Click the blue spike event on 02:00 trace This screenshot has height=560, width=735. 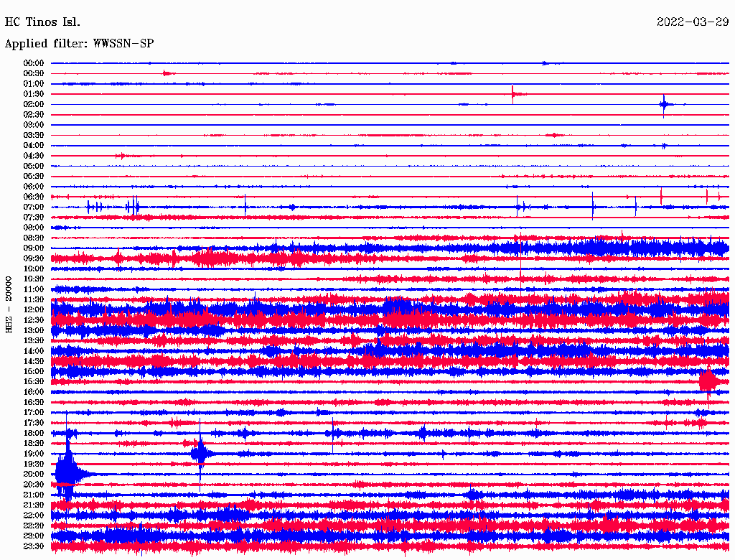664,105
